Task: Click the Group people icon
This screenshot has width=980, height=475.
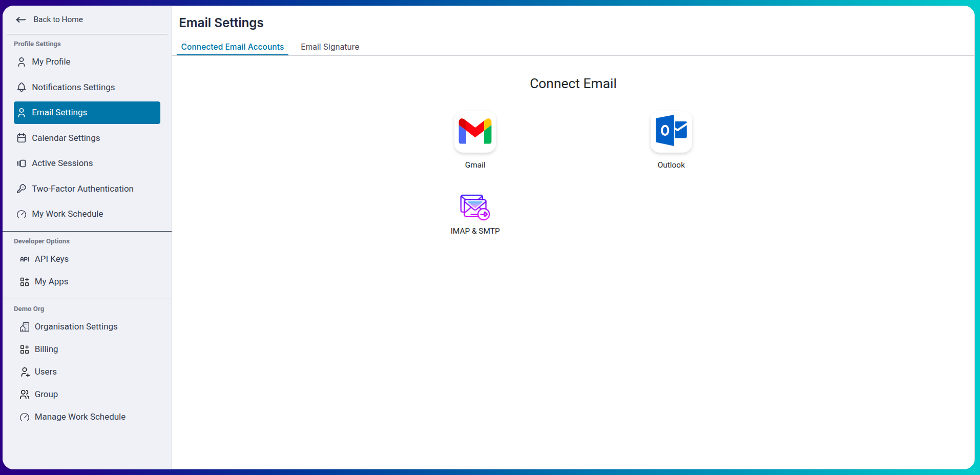Action: point(25,395)
